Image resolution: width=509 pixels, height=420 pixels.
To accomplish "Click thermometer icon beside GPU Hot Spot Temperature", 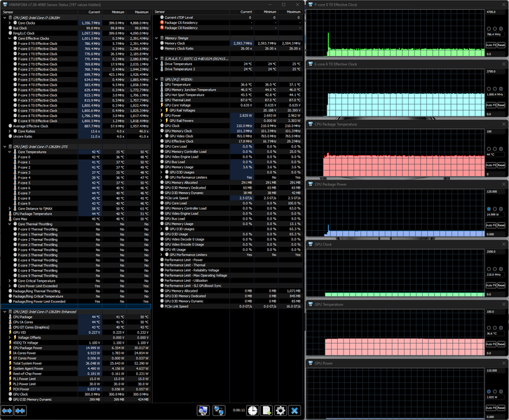I will pos(162,95).
